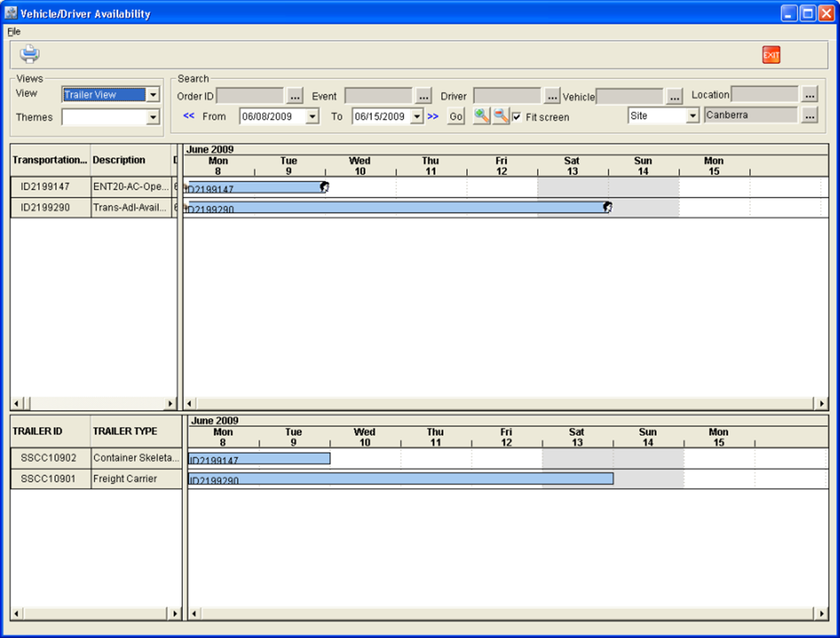Image resolution: width=840 pixels, height=638 pixels.
Task: Click the zoom in magnifier icon
Action: tap(481, 116)
